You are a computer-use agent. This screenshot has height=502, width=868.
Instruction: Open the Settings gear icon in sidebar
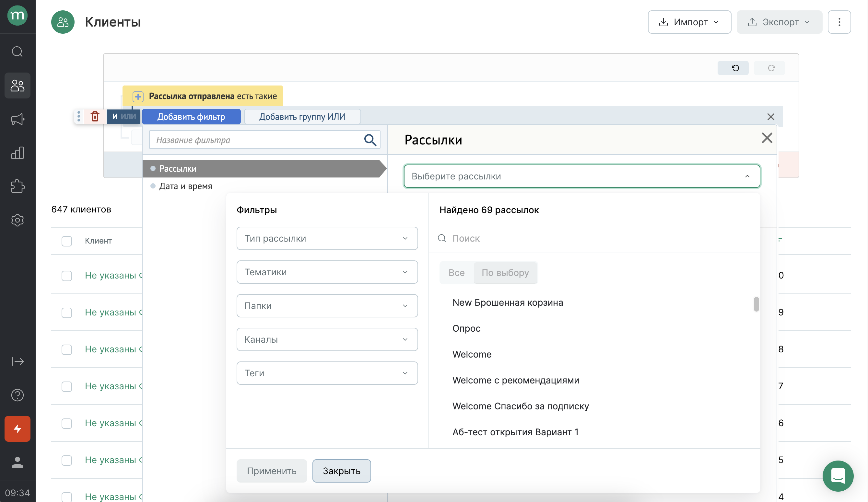point(17,220)
